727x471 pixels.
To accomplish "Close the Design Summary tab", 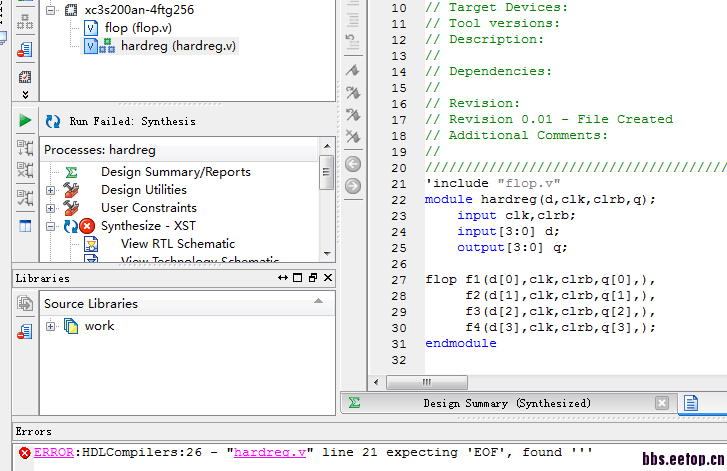I will (662, 403).
